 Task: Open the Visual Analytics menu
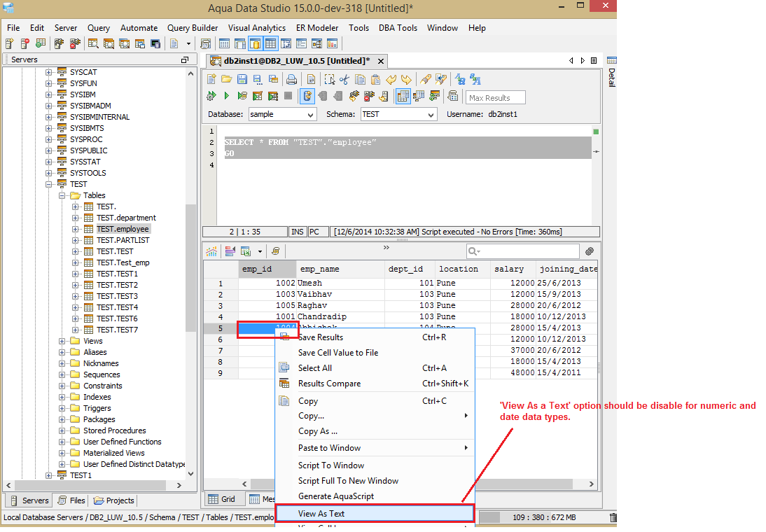click(256, 28)
